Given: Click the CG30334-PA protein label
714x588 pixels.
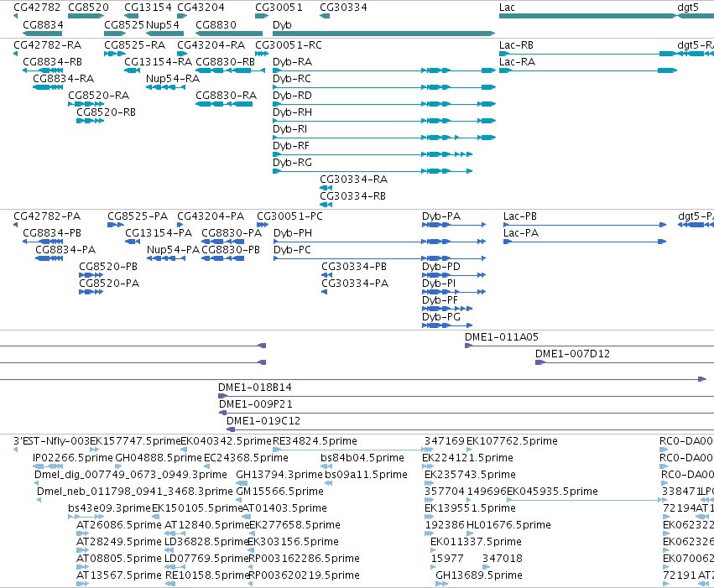Looking at the screenshot, I should (x=355, y=284).
